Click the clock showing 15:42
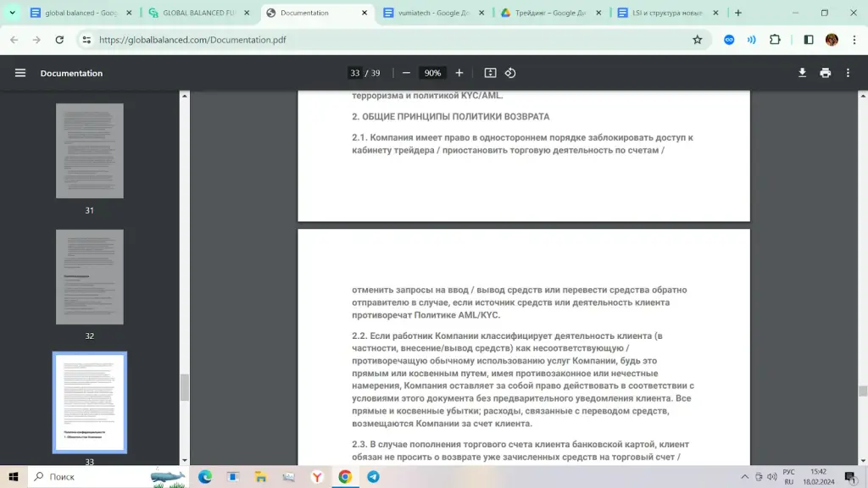 pos(818,471)
